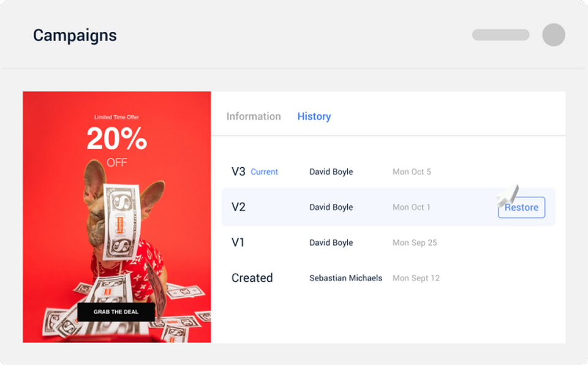
Task: Open the circular profile avatar
Action: pos(554,35)
